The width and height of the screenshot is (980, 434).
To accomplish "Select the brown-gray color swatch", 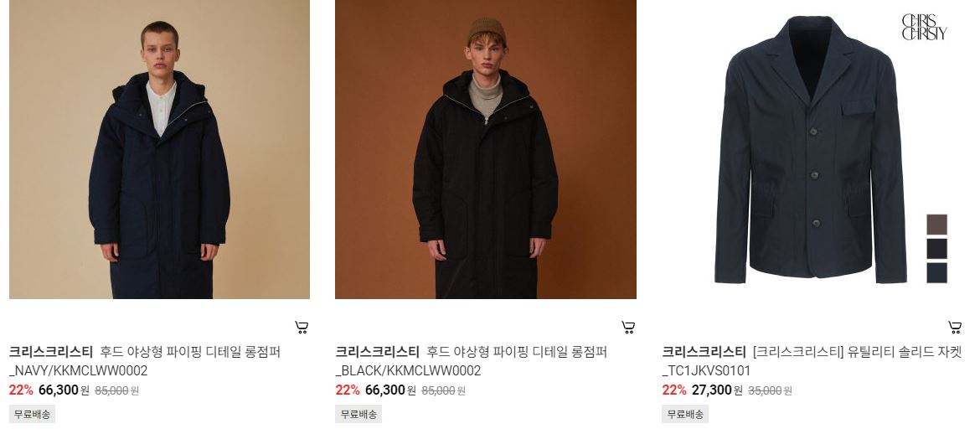I will point(936,225).
